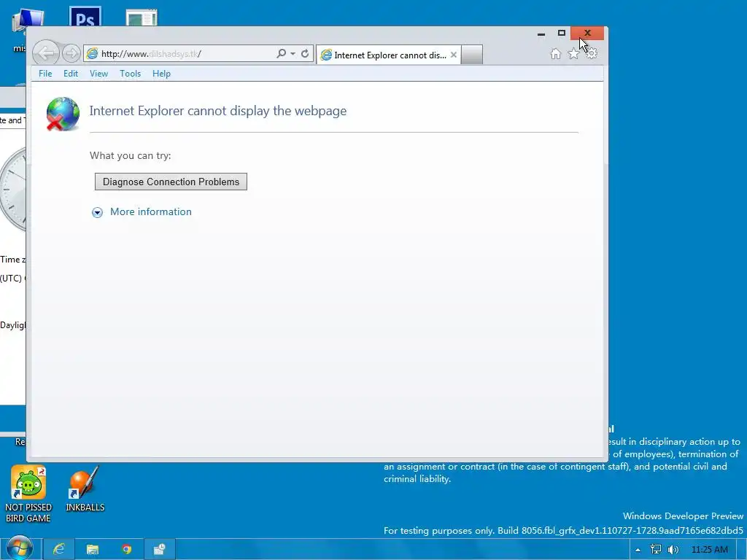Click the analog clock in Date and Time window
Viewport: 747px width, 560px height.
(13, 190)
